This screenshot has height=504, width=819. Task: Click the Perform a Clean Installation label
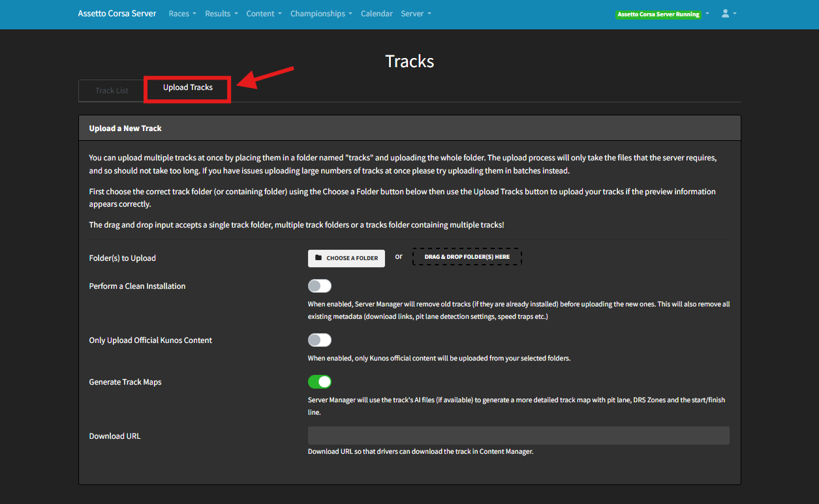pyautogui.click(x=137, y=286)
